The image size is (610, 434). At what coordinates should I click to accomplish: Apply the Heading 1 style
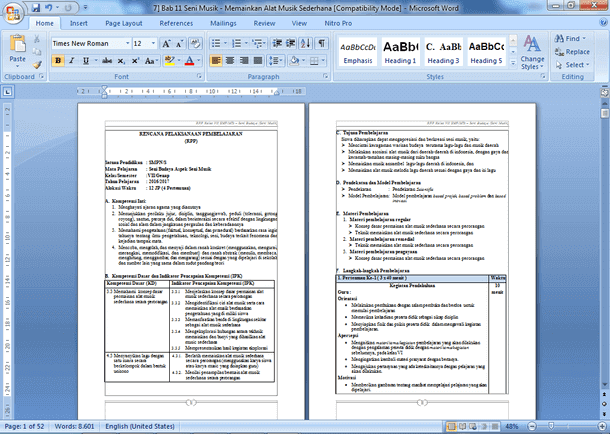pyautogui.click(x=400, y=52)
